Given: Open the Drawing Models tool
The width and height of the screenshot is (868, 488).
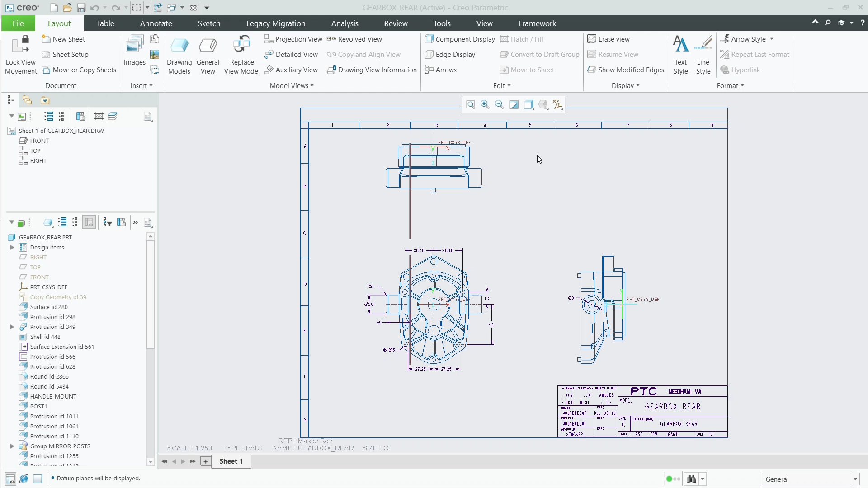Looking at the screenshot, I should click(179, 55).
